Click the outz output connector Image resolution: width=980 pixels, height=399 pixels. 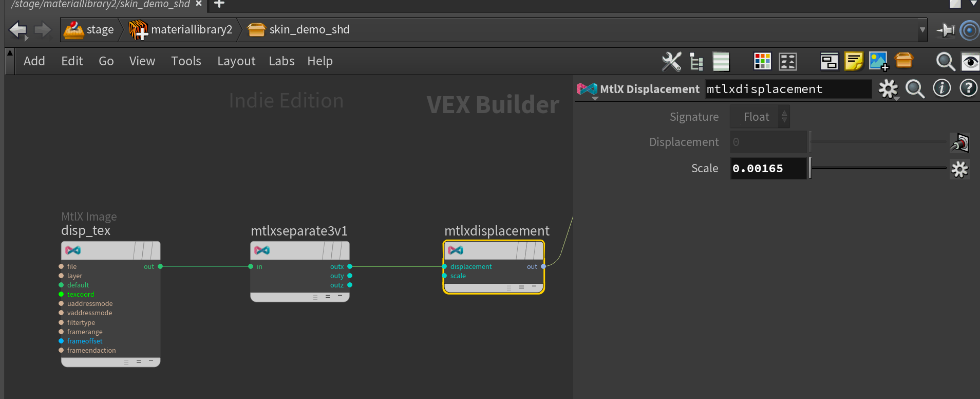[x=350, y=285]
